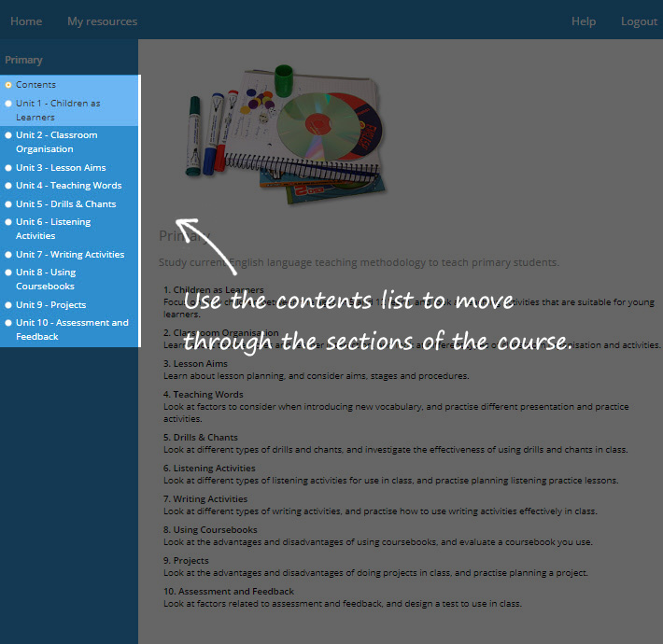Log out using the Logout link
Image resolution: width=663 pixels, height=644 pixels.
coord(639,21)
